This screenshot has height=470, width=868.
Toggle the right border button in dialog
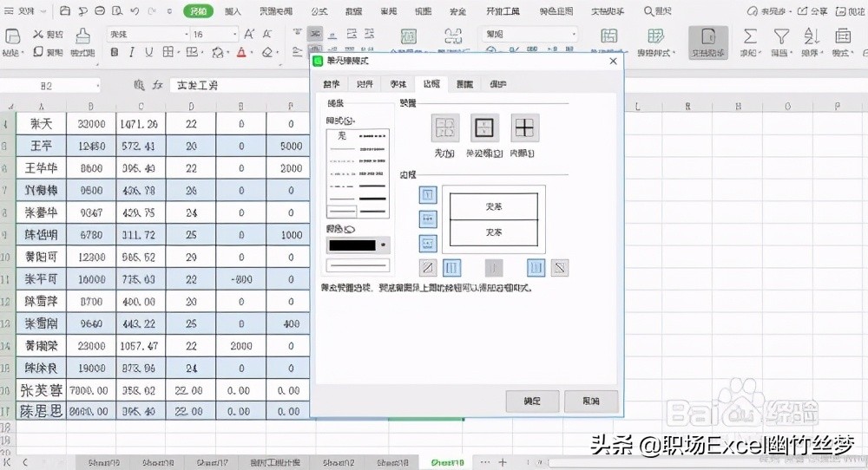click(536, 268)
